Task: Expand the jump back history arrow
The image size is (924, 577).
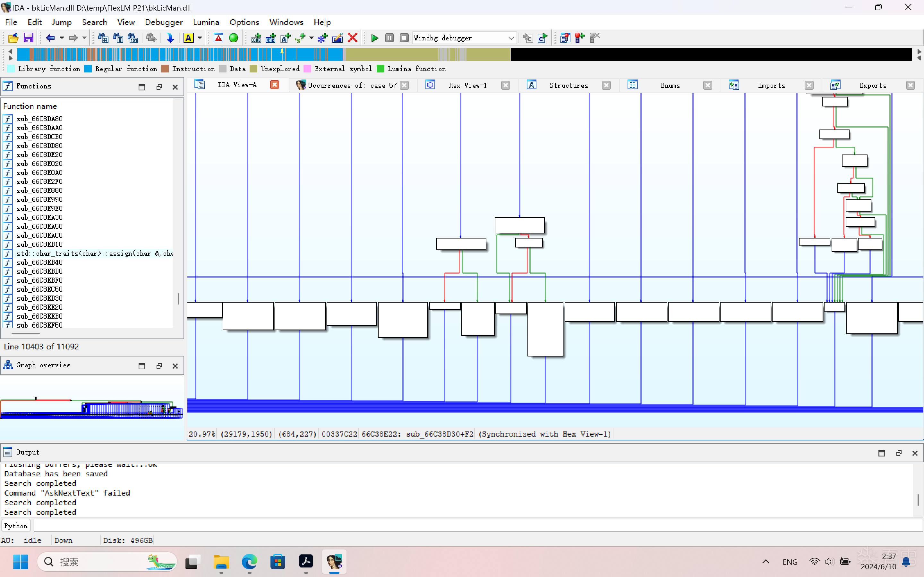Action: [62, 38]
